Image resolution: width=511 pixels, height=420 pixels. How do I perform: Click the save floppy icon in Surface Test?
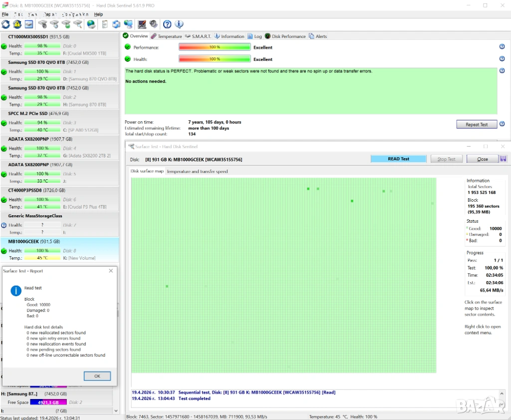pos(503,159)
